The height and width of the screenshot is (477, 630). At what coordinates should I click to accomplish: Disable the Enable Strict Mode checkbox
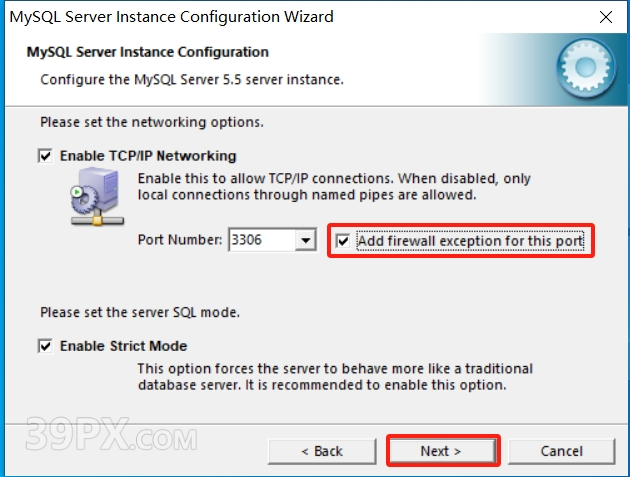(45, 346)
